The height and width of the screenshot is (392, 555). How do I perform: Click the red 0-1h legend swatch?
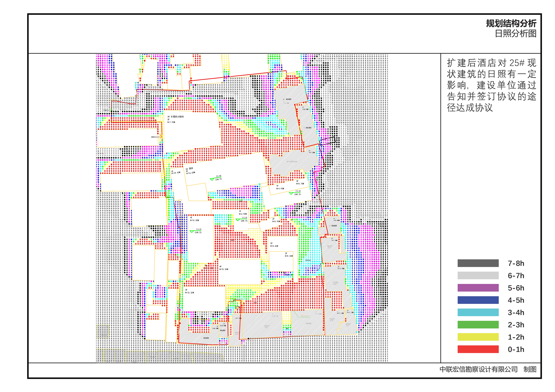(x=478, y=349)
